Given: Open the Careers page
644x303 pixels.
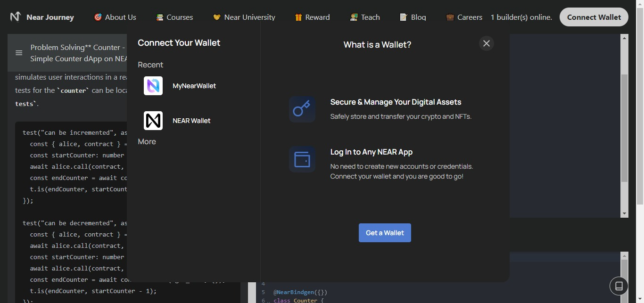Looking at the screenshot, I should [x=464, y=17].
